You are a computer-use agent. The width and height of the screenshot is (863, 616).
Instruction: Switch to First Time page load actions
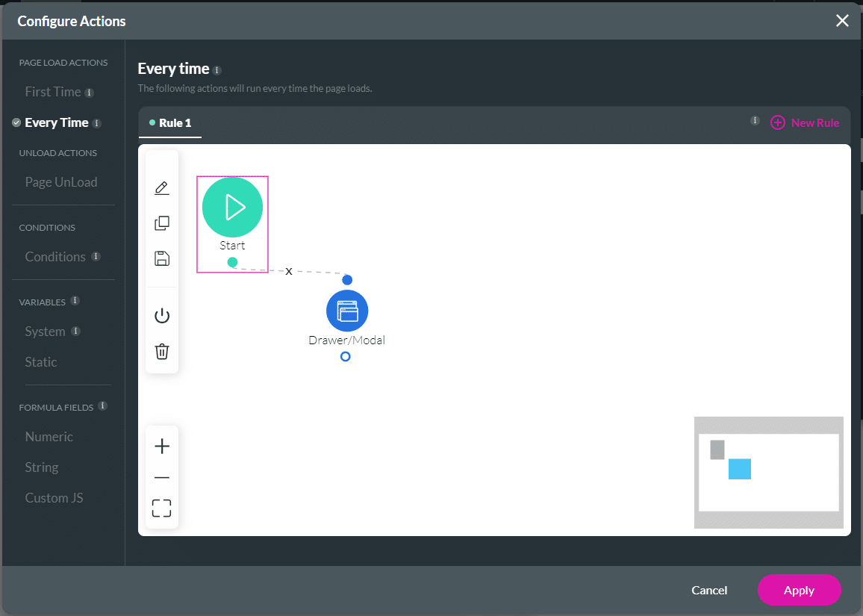(52, 91)
